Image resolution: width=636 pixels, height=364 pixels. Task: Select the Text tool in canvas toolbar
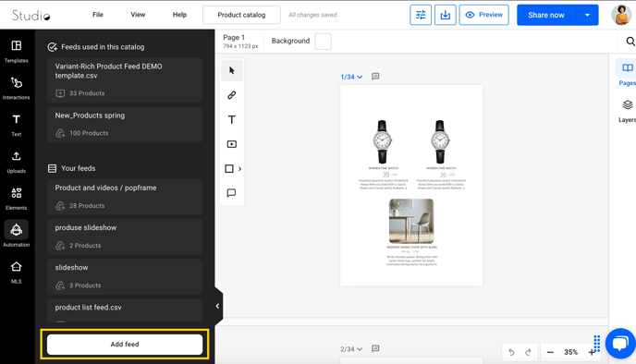point(232,119)
